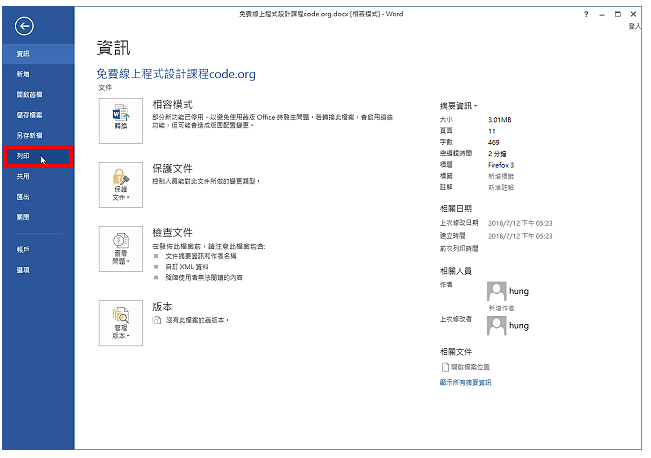The width and height of the screenshot is (651, 458).
Task: Click the 相關人員 section heading
Action: (456, 271)
